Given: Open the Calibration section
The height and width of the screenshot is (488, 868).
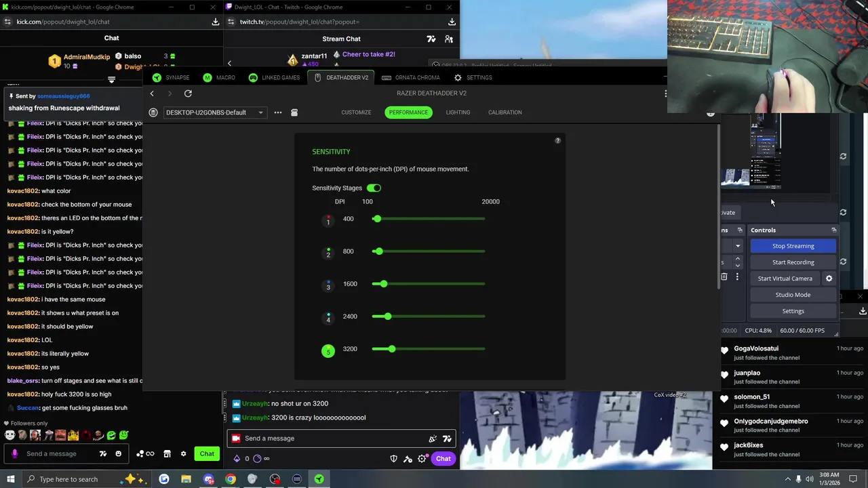Looking at the screenshot, I should point(505,113).
